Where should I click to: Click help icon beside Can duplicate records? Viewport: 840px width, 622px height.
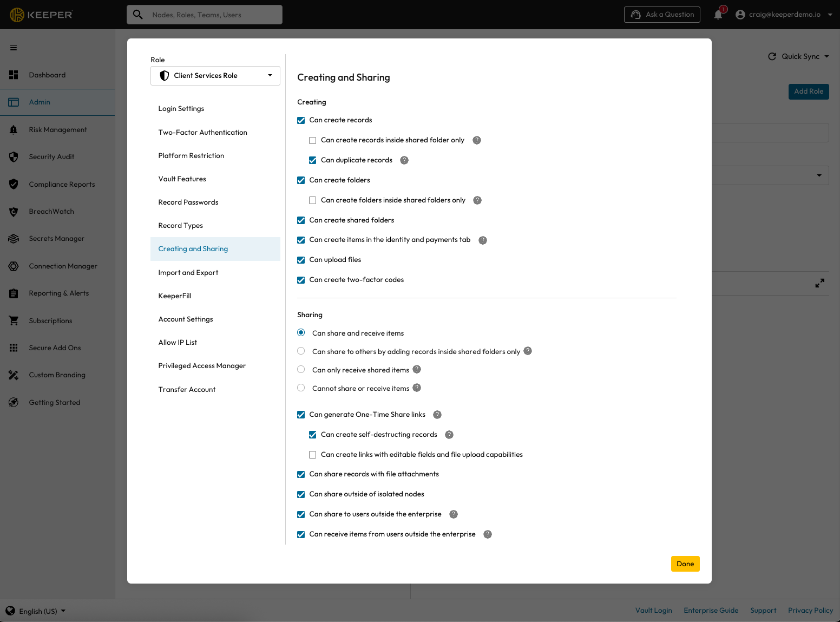404,160
